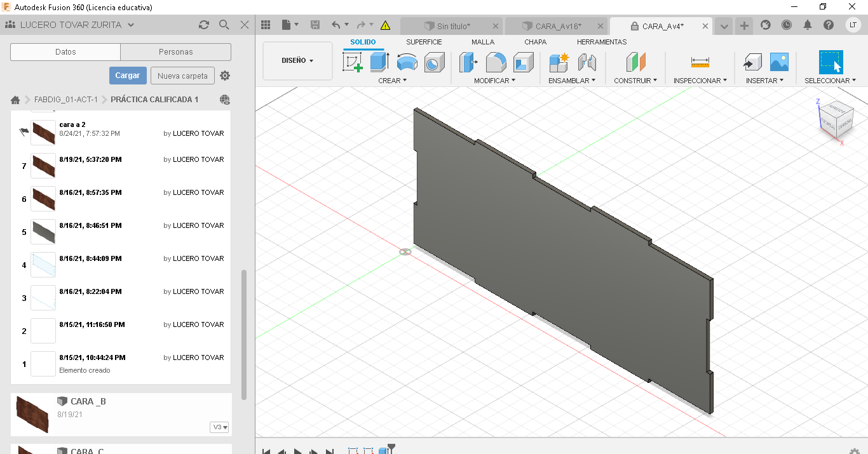Search in the data panel
The image size is (868, 454).
click(x=224, y=25)
